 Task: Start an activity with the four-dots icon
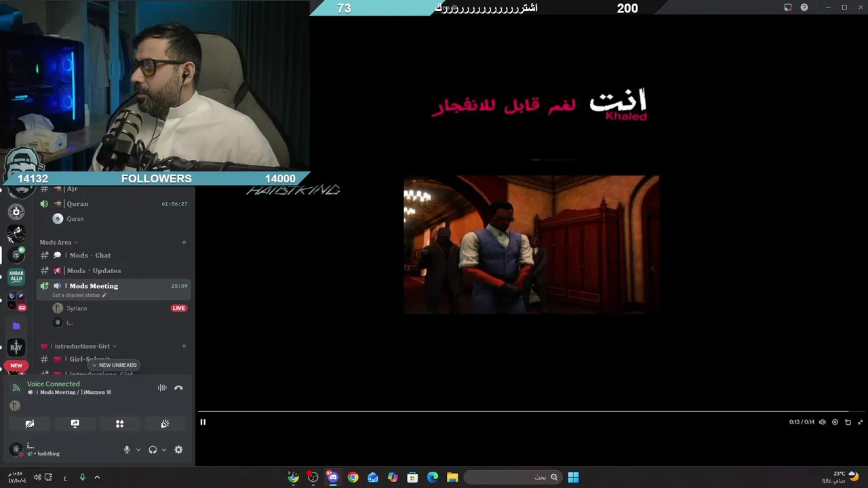(x=119, y=424)
